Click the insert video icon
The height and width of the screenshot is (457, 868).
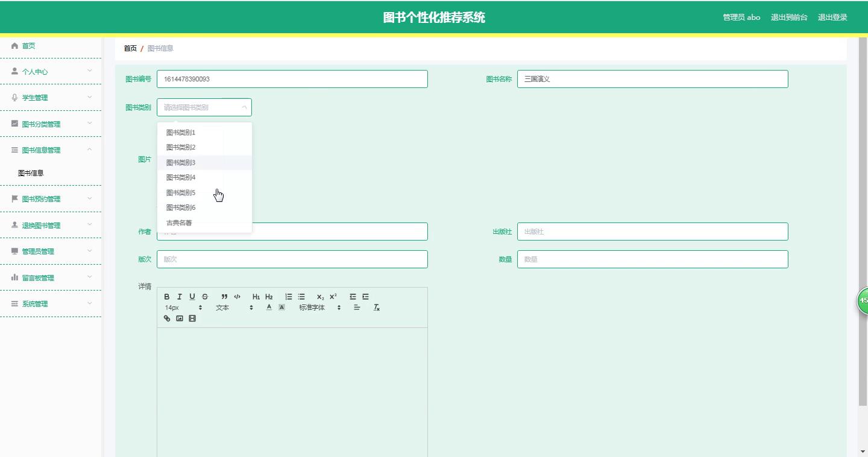tap(192, 318)
